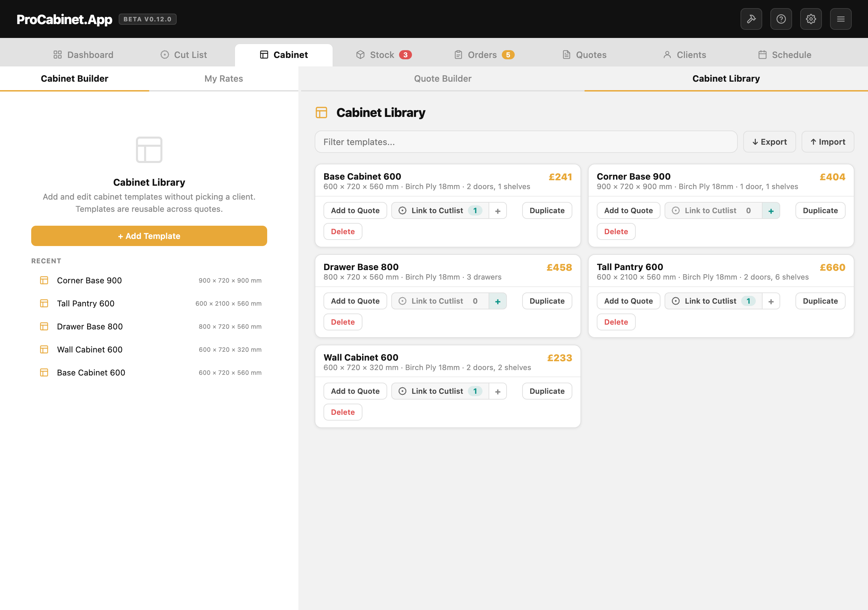Link Tall Pantry 600 to cutlist
The height and width of the screenshot is (610, 868).
[x=713, y=301]
